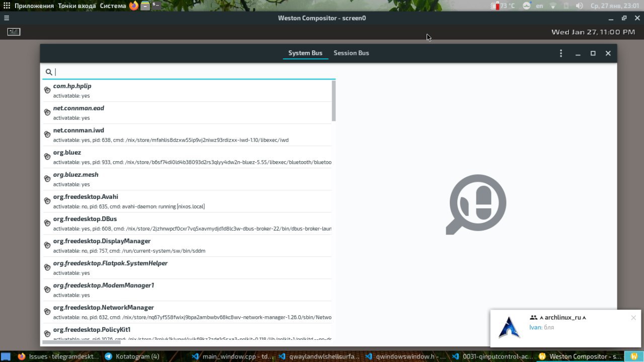644x362 pixels.
Task: Select the System Bus tab
Action: 305,53
